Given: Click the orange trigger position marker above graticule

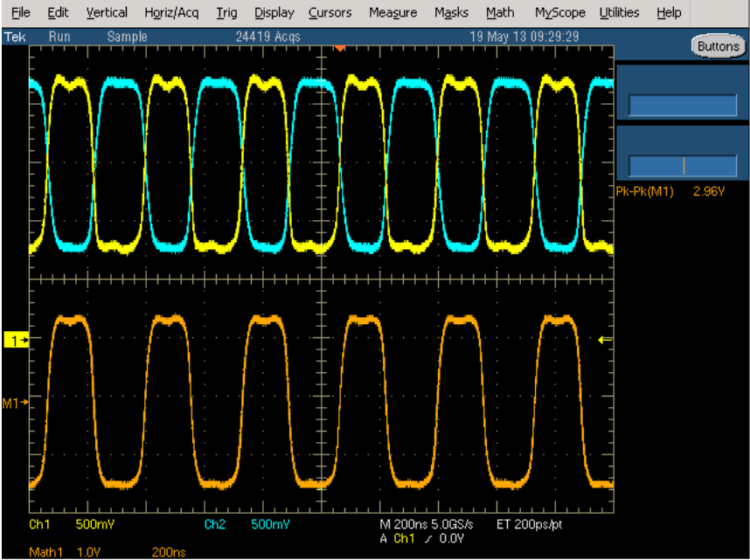Looking at the screenshot, I should [340, 47].
